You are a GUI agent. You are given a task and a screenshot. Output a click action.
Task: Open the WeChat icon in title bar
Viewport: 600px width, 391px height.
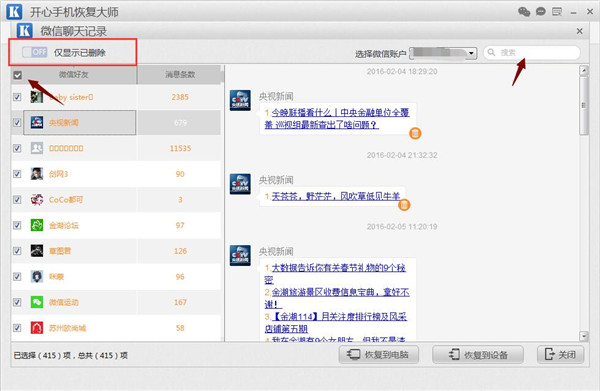coord(524,11)
